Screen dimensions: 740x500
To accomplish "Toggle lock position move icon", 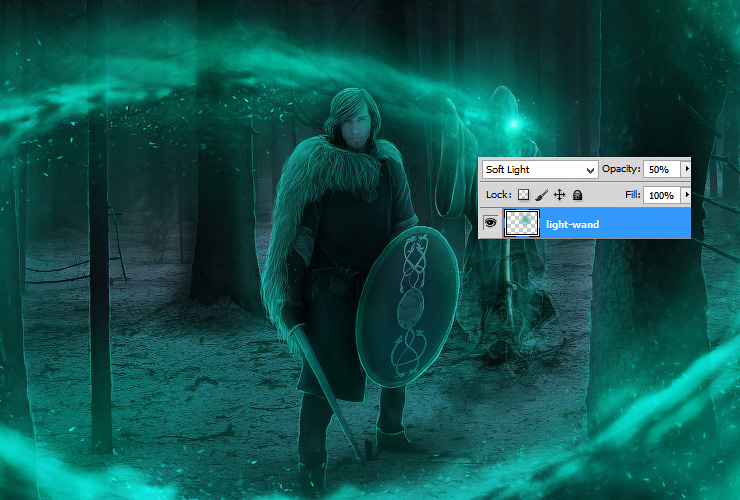I will point(559,195).
